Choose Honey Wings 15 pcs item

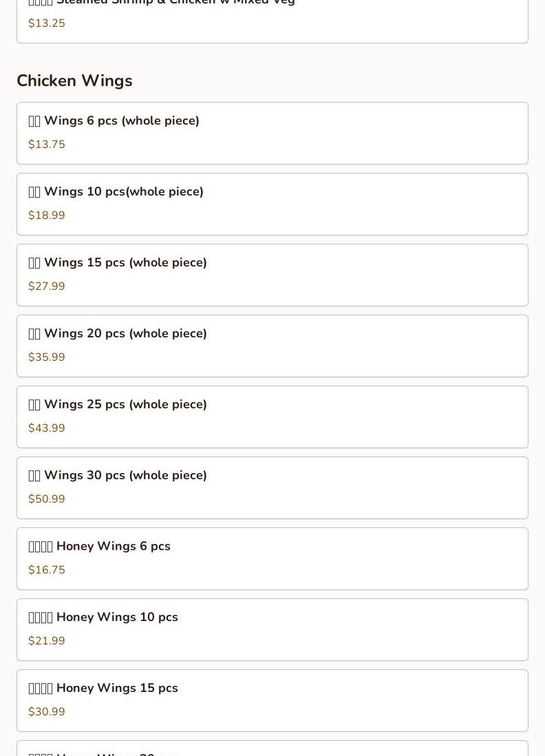coord(272,700)
